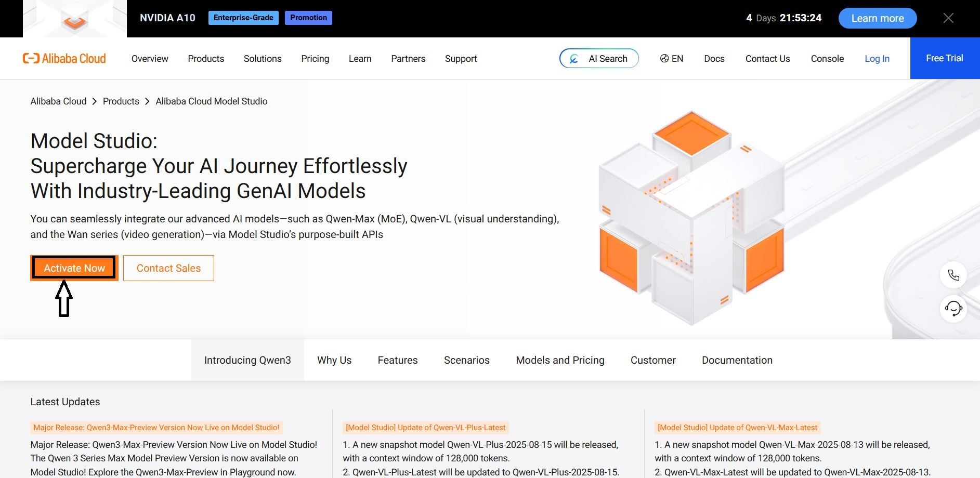Click the orange Activate Now button

coord(74,268)
